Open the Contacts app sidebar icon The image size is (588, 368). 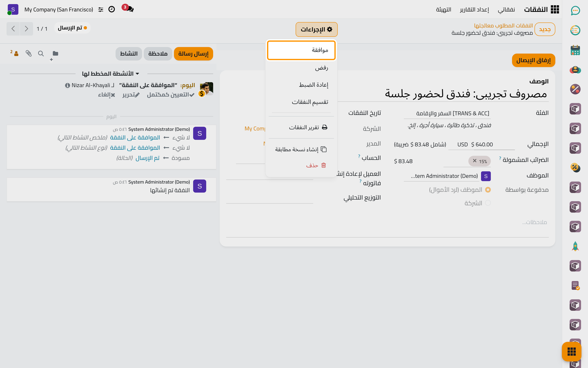click(575, 70)
